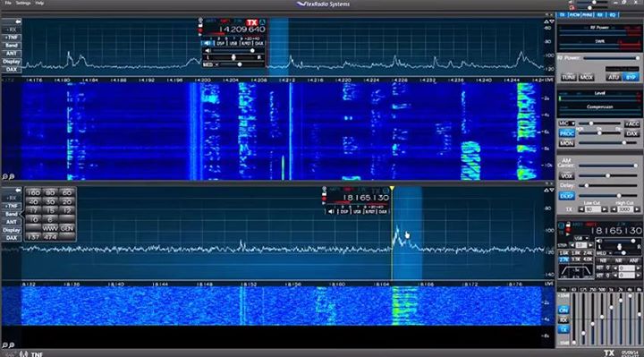
Task: Click the TUNE button
Action: 569,77
